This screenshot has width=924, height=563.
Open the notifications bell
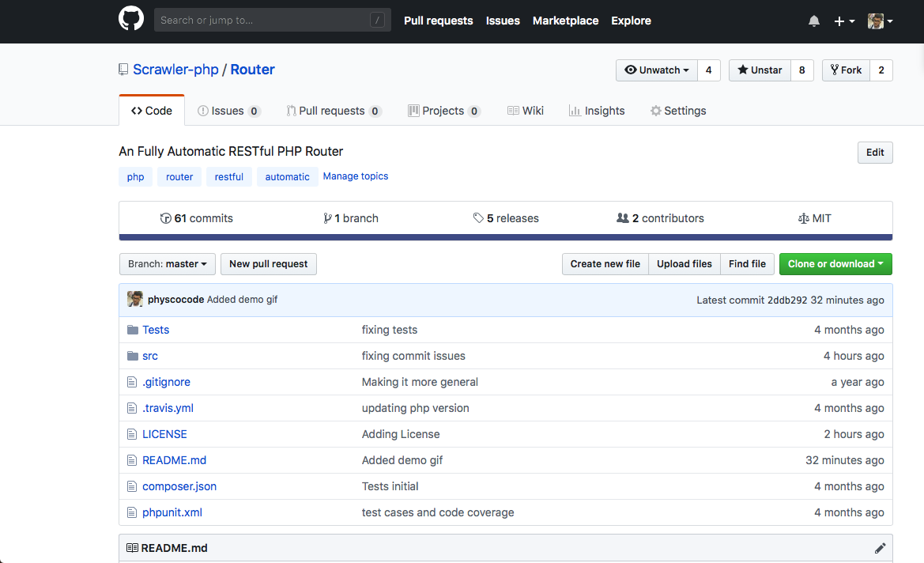(814, 21)
